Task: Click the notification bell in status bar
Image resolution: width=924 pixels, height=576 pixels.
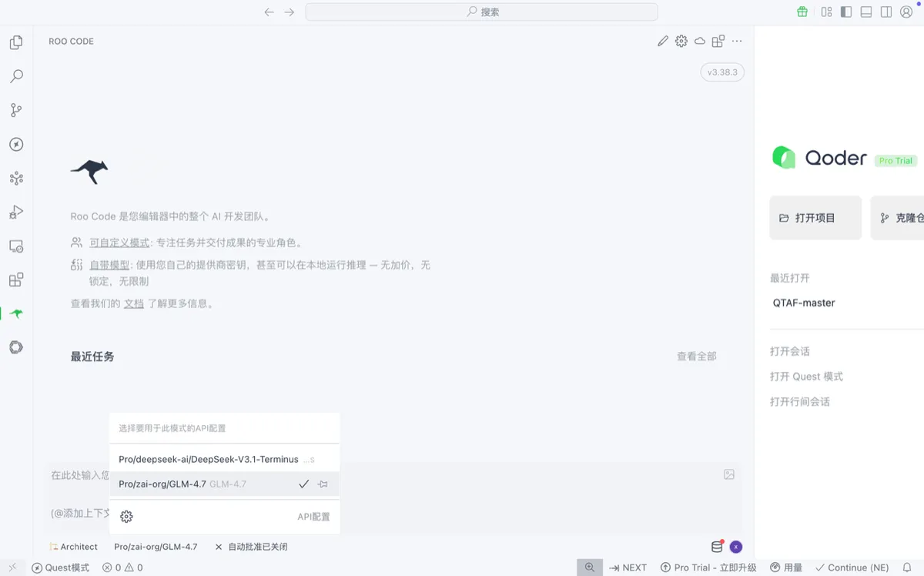Action: (x=907, y=568)
